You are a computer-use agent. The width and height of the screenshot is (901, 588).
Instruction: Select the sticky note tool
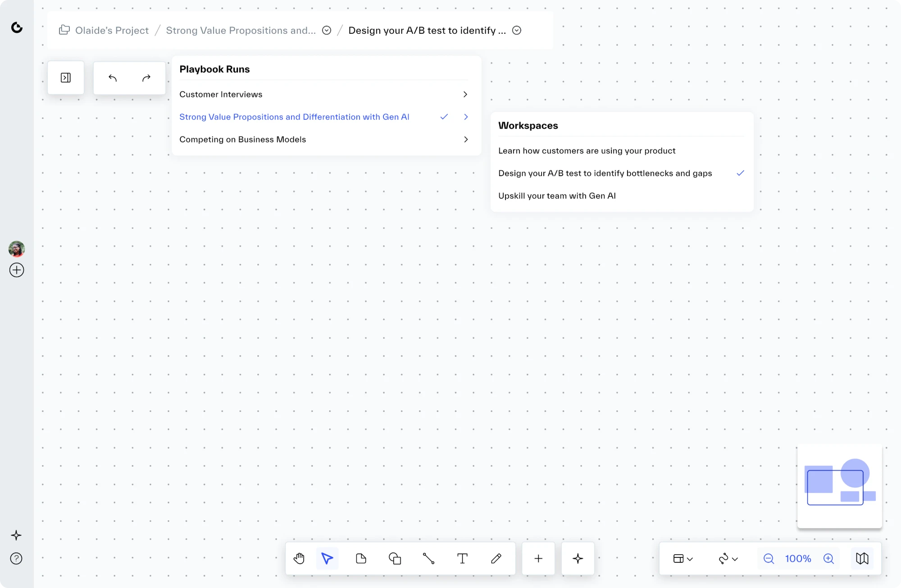click(x=361, y=559)
